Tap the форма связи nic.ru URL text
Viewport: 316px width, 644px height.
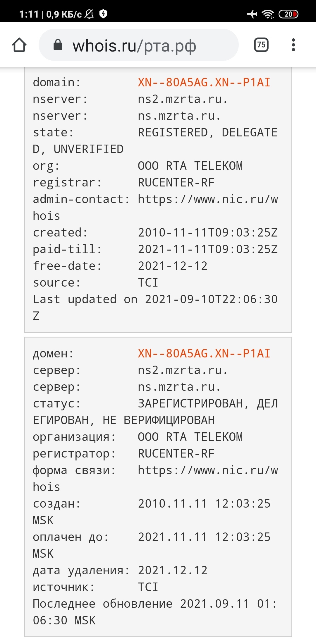tap(208, 470)
